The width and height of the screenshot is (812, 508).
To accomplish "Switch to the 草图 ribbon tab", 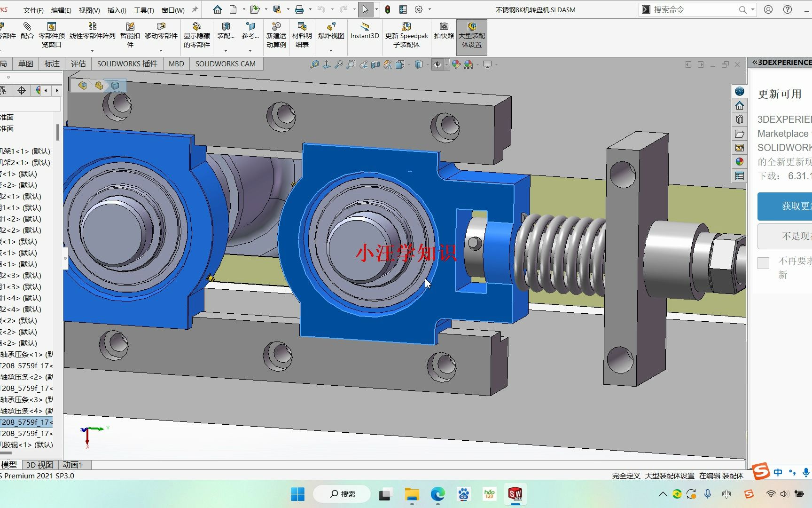I will pos(26,63).
